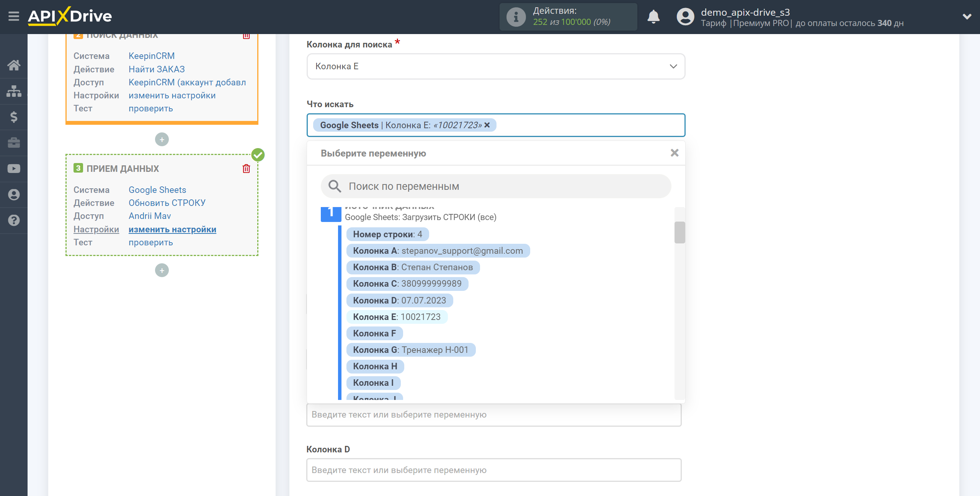Open the hamburger menu
The width and height of the screenshot is (980, 496).
(x=14, y=16)
